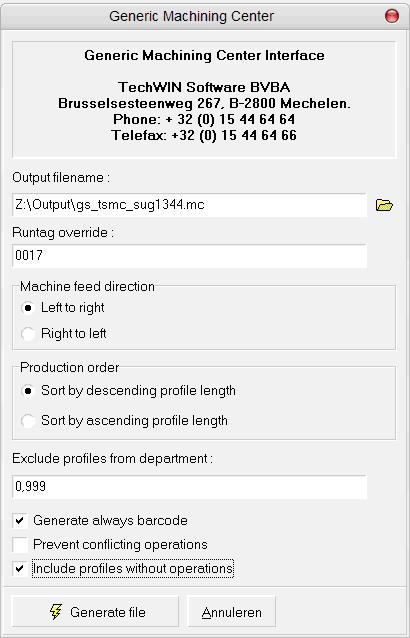Close the dialog with the red button
The height and width of the screenshot is (638, 410).
coord(392,16)
